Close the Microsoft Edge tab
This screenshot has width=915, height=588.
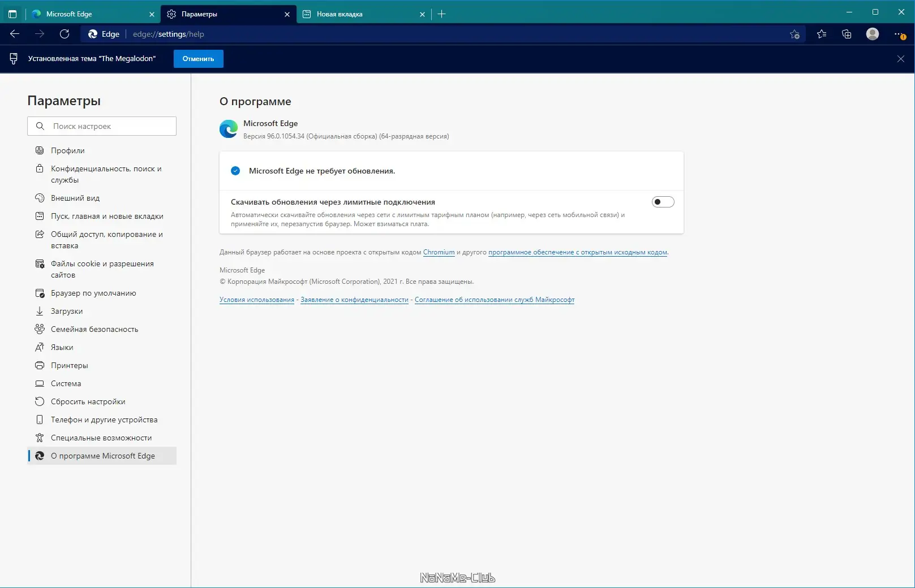coord(152,14)
